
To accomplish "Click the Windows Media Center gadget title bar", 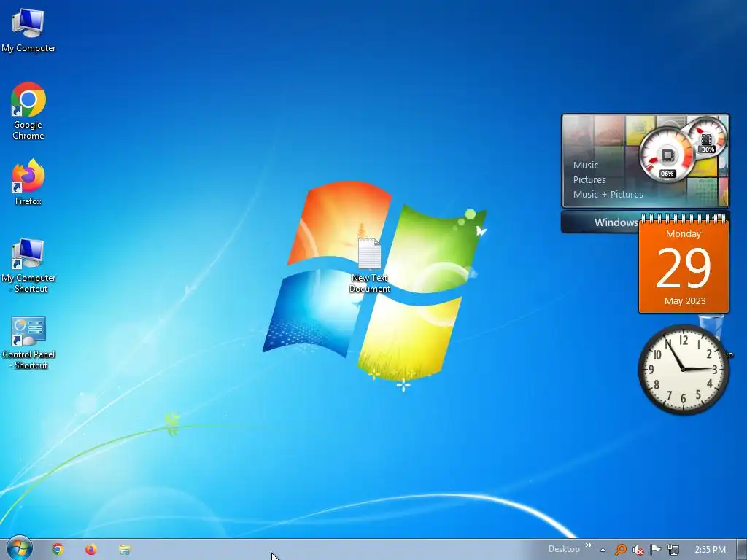I will click(x=600, y=222).
